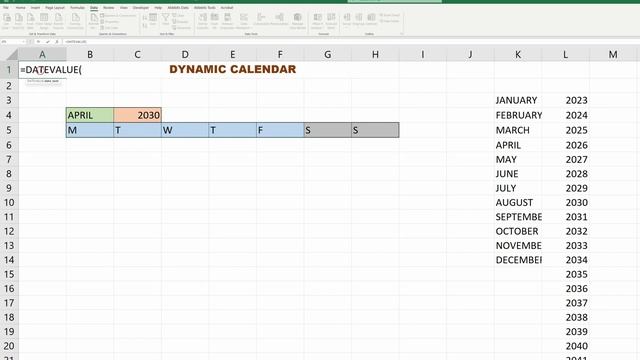Click the W weekday header cell

[x=185, y=130]
